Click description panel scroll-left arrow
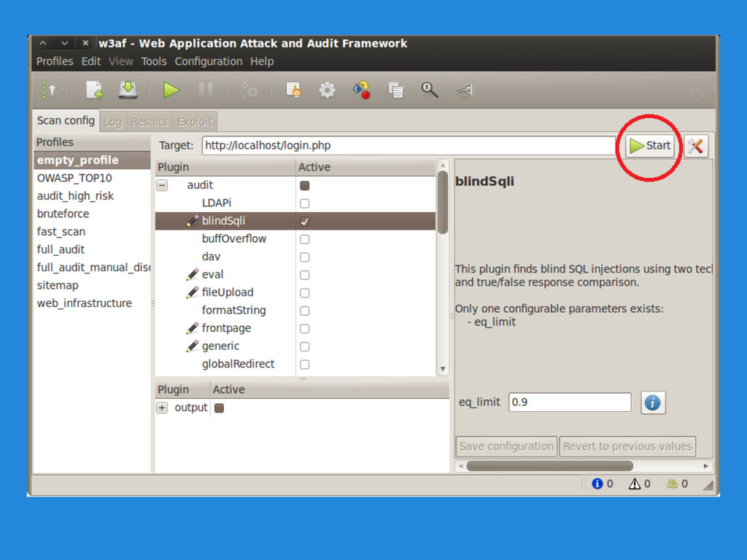 pyautogui.click(x=461, y=466)
